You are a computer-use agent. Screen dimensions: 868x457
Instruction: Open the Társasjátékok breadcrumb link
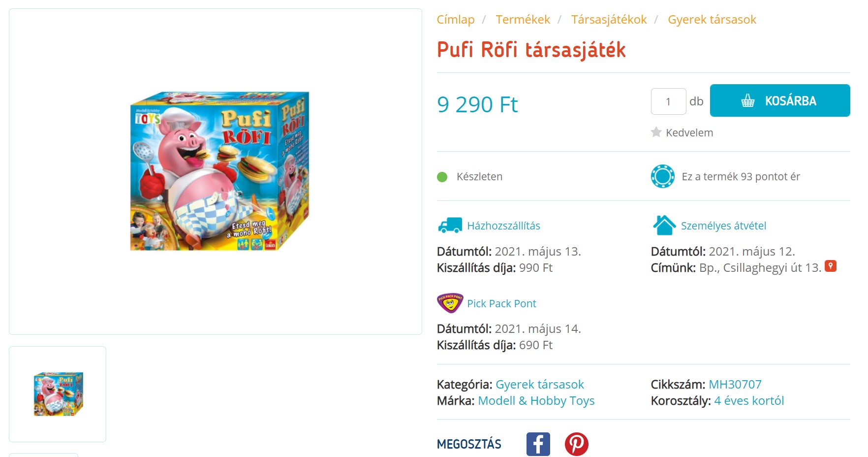click(x=609, y=20)
